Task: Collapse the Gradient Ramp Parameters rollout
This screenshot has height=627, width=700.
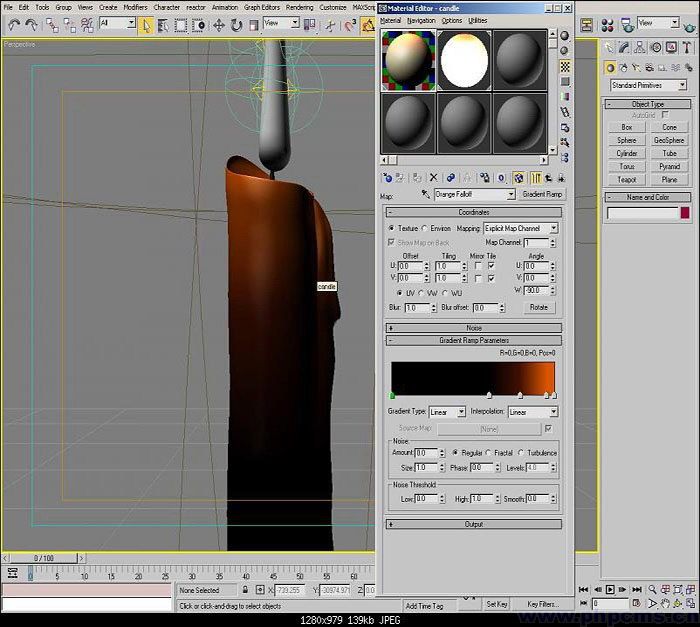Action: (474, 340)
